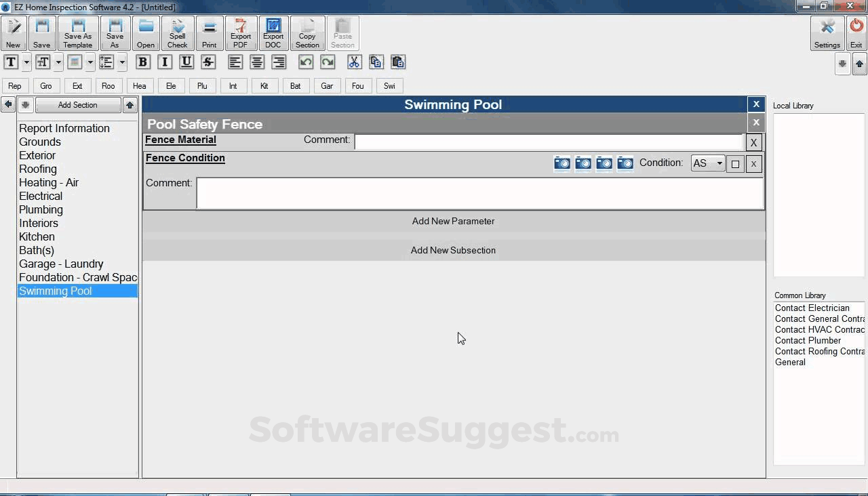Click the Add New Parameter bar
Viewport: 868px width, 496px height.
point(453,221)
